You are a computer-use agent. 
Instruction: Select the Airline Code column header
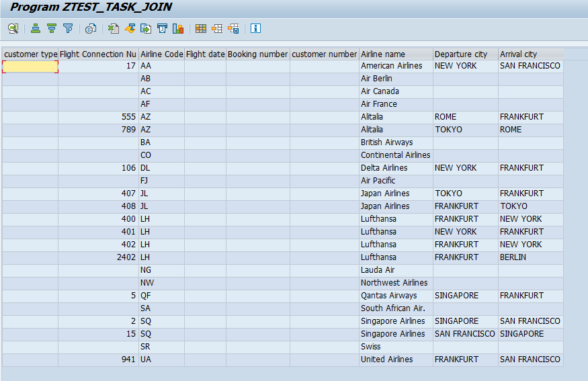[x=162, y=54]
